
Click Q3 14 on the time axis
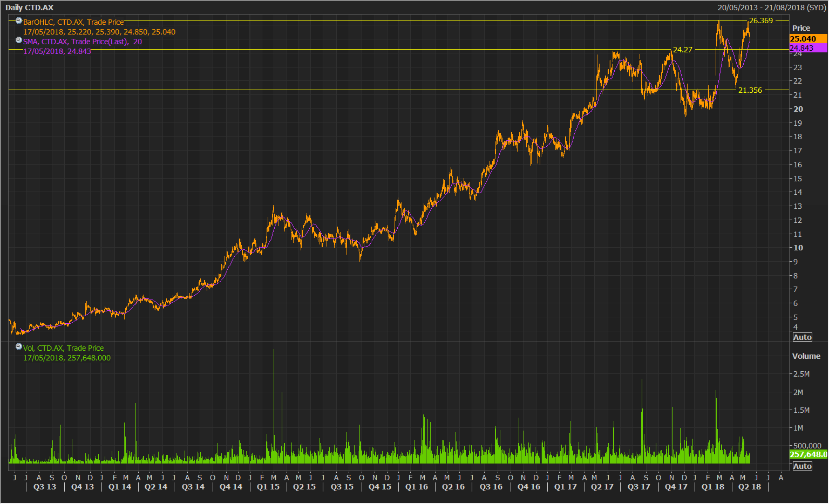pyautogui.click(x=193, y=487)
